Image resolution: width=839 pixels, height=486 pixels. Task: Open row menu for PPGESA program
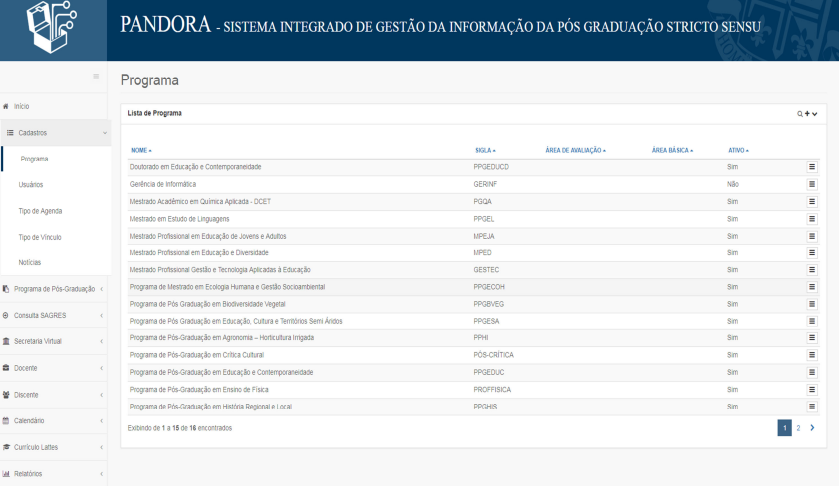click(x=812, y=321)
